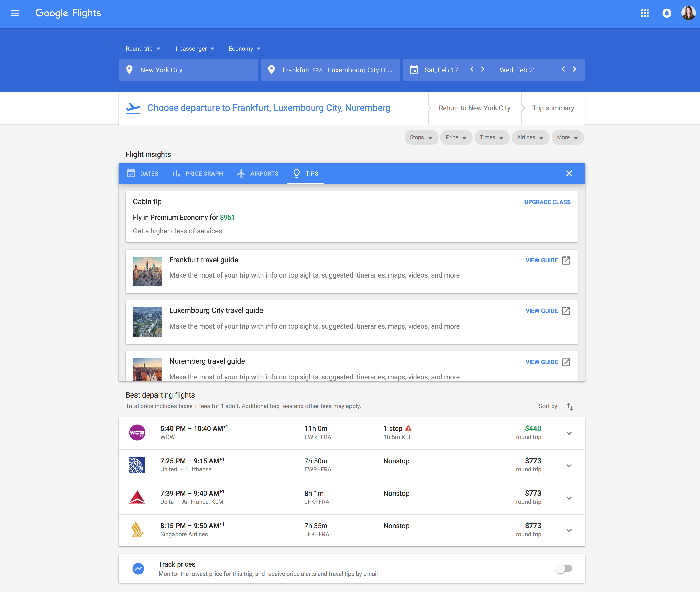Image resolution: width=700 pixels, height=592 pixels.
Task: Open the Google apps grid
Action: [x=644, y=13]
